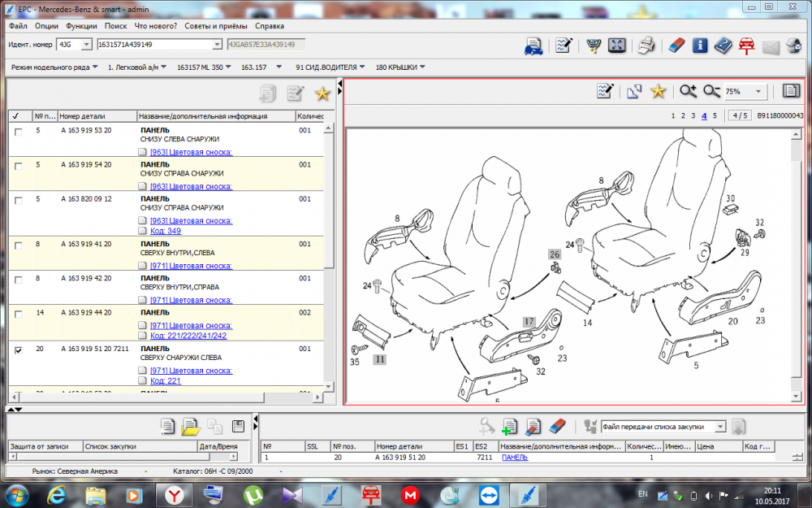Click the printer icon in top toolbar
Screen dimensions: 812x508
[x=646, y=46]
